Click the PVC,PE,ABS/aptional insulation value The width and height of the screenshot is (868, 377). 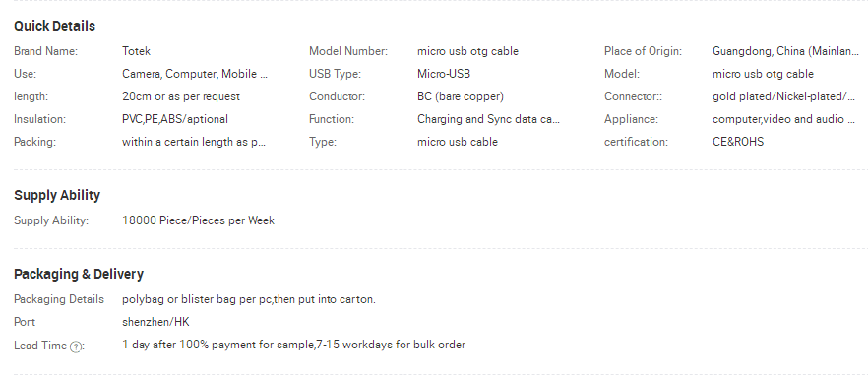(175, 119)
